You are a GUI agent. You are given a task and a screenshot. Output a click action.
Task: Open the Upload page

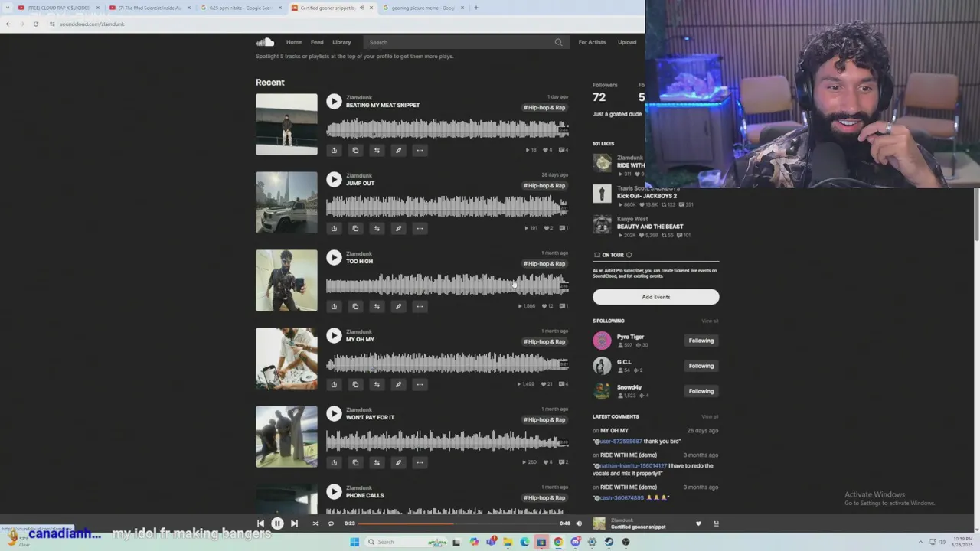pyautogui.click(x=627, y=42)
